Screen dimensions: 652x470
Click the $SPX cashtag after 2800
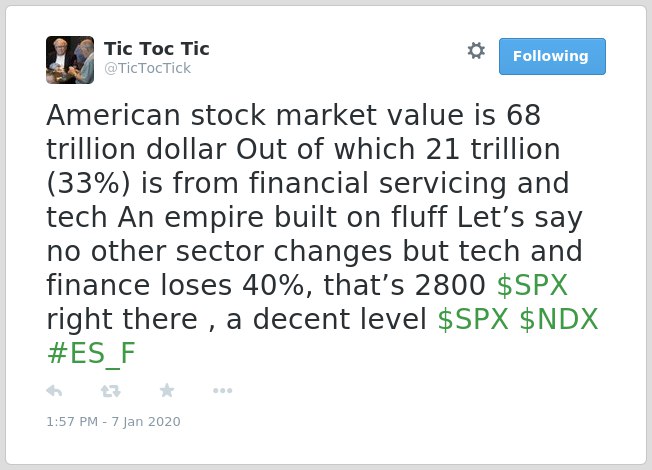coord(532,285)
